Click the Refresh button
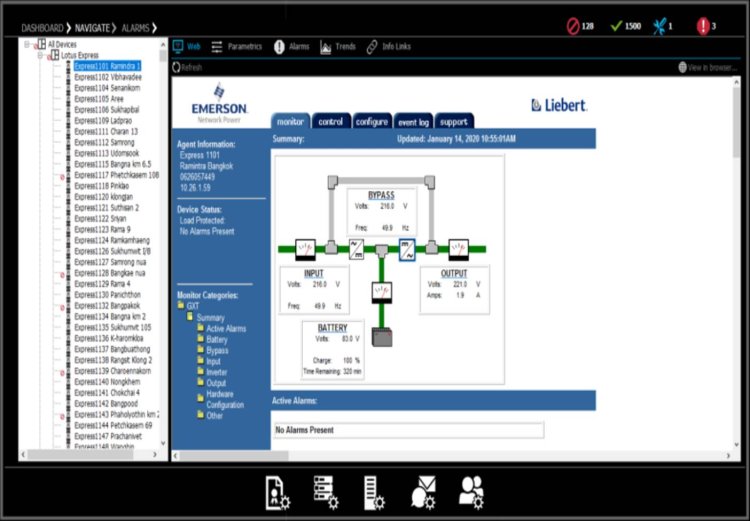Image resolution: width=750 pixels, height=521 pixels. click(x=187, y=67)
